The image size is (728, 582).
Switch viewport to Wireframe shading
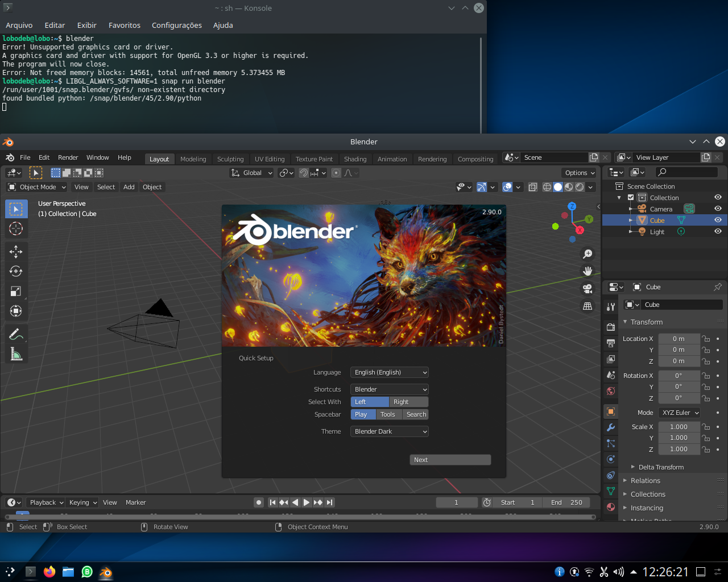pos(547,187)
